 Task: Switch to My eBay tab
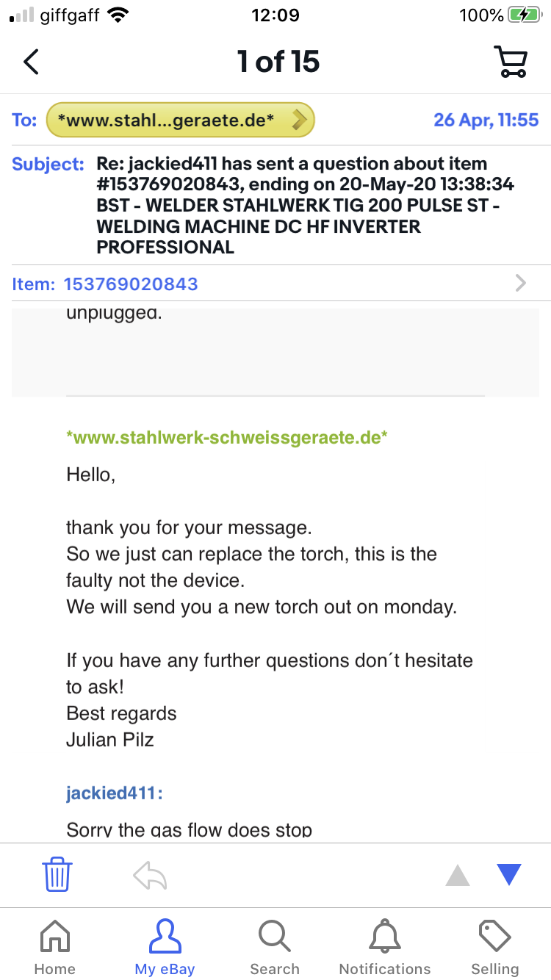(x=165, y=948)
